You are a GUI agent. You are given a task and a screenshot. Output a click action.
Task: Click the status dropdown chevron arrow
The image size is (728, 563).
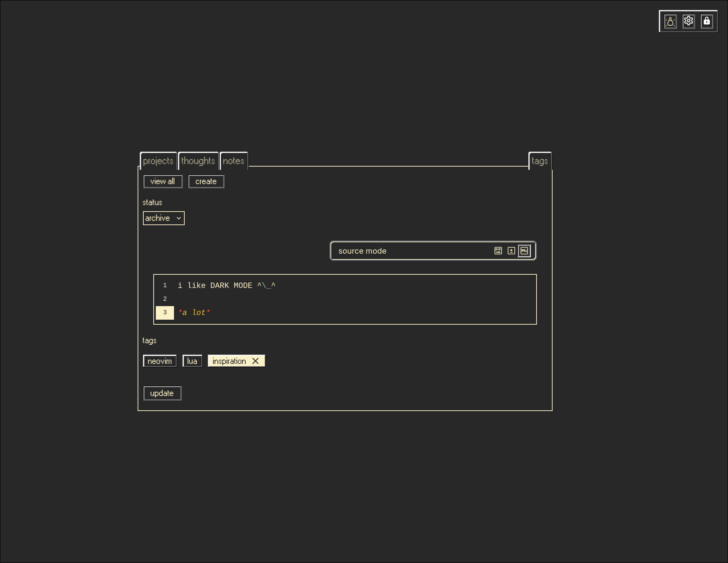(x=179, y=218)
